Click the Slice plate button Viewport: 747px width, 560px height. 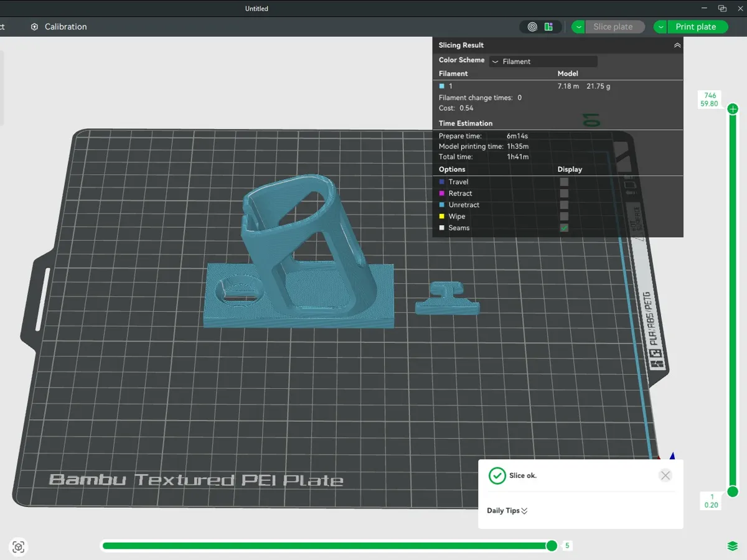coord(613,27)
